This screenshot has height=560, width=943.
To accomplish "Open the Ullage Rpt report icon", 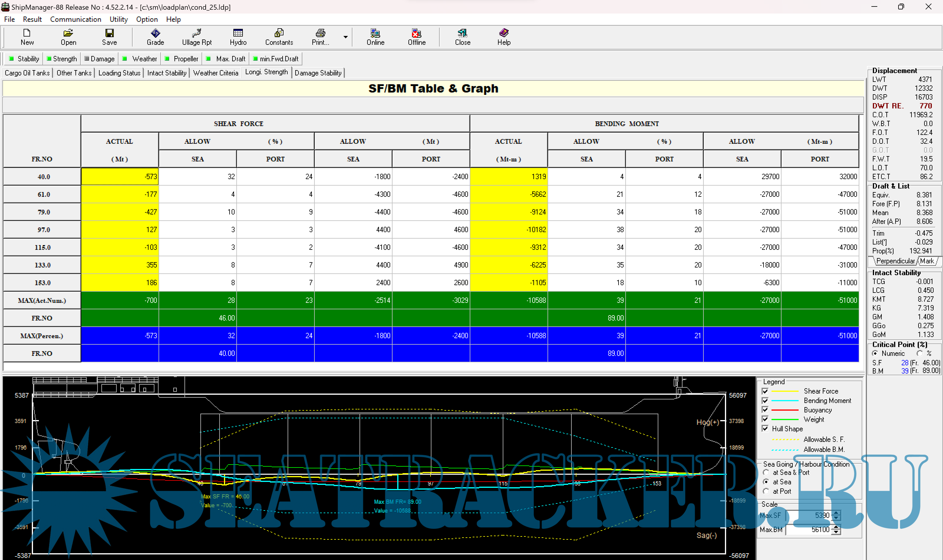I will point(197,33).
